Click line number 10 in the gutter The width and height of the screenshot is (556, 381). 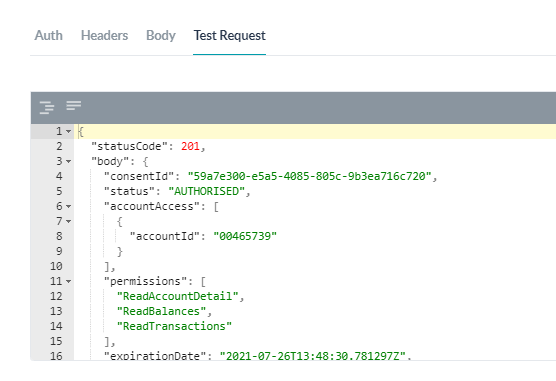[56, 266]
